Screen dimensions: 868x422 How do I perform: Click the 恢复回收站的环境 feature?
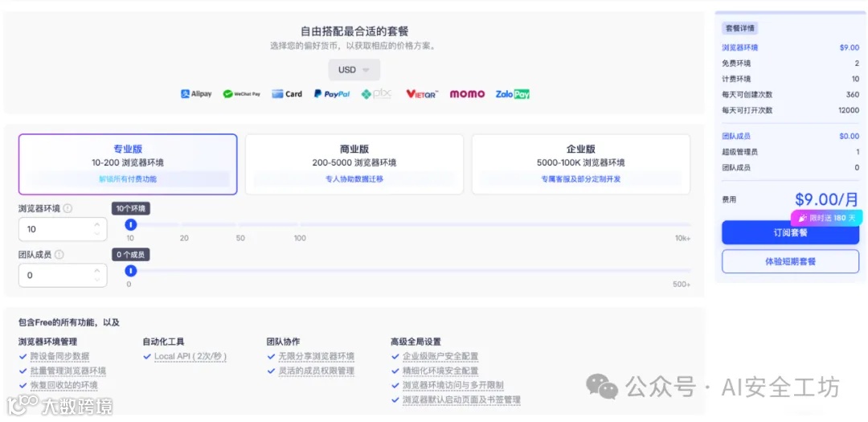[64, 385]
